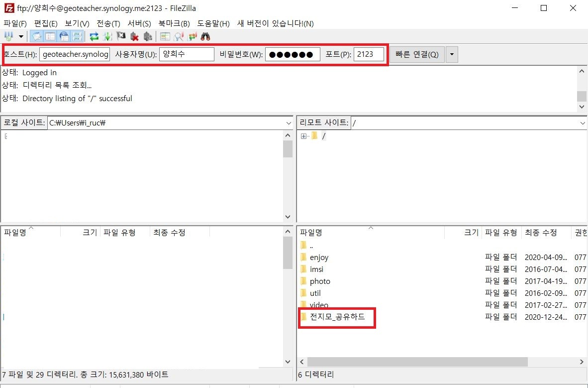Reconnect to the last server
Viewport: 588px width, 388px height.
148,36
